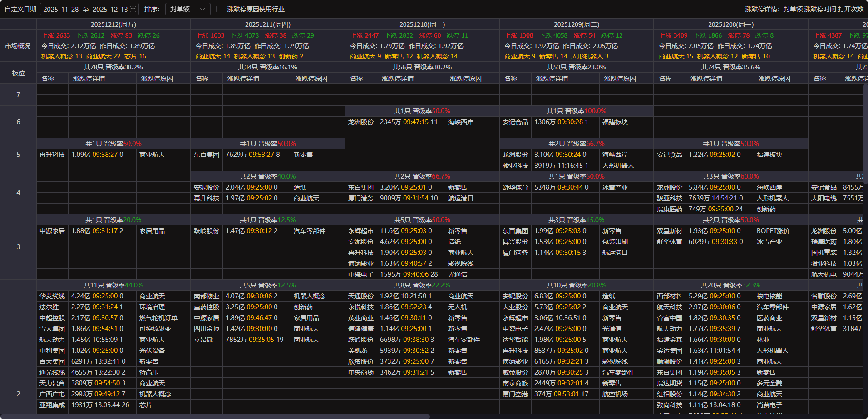Expand the 封单额 sort dropdown
This screenshot has width=868, height=419.
(x=187, y=9)
